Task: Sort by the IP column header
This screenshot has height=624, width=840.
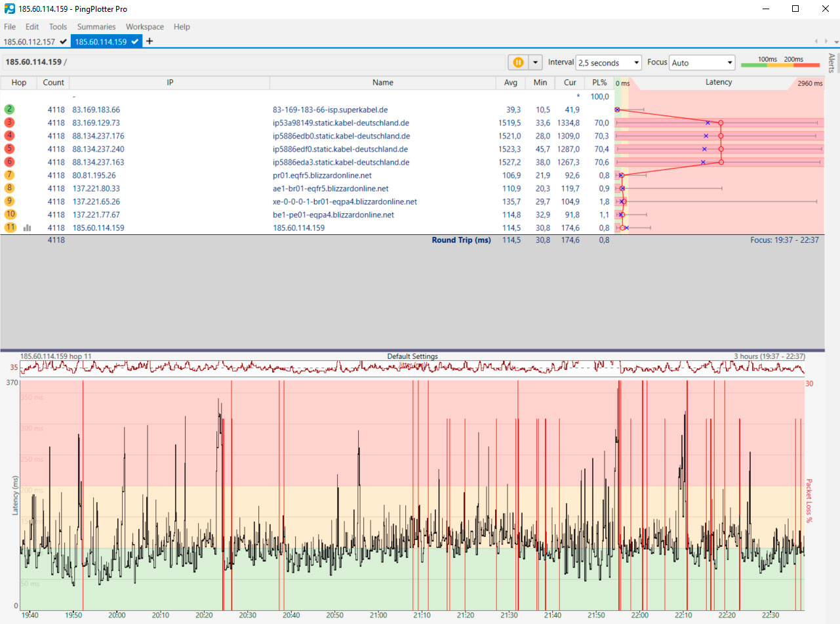Action: coord(170,83)
